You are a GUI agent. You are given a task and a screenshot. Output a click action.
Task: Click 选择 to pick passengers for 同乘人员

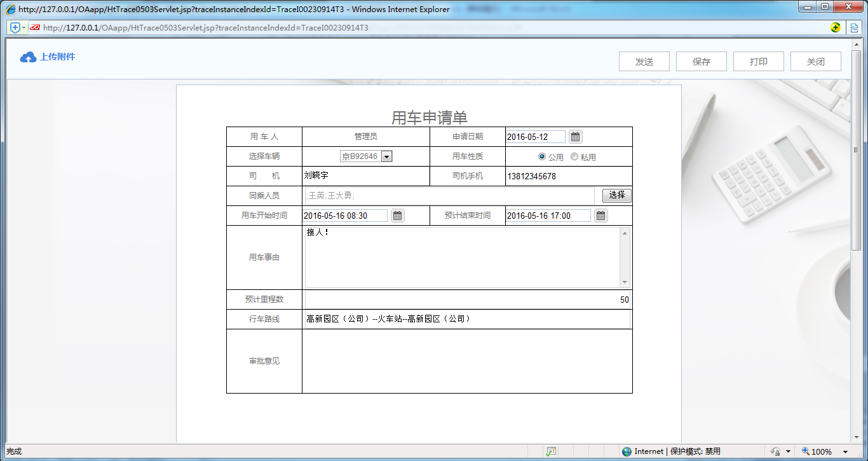tap(616, 195)
